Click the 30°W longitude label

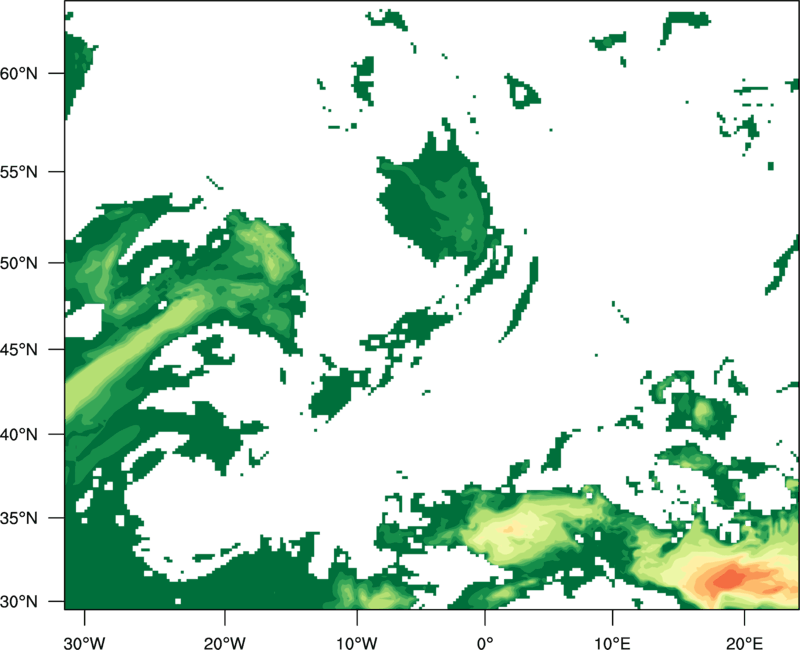(84, 642)
